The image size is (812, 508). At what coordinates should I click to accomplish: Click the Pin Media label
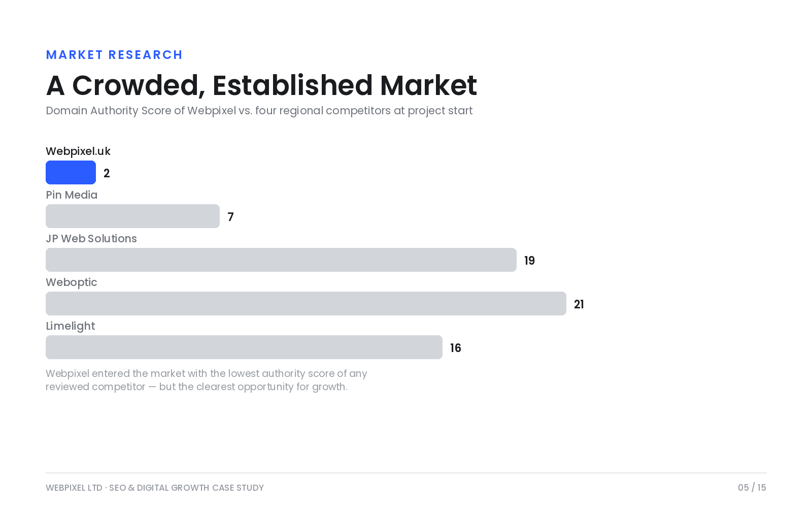(72, 195)
